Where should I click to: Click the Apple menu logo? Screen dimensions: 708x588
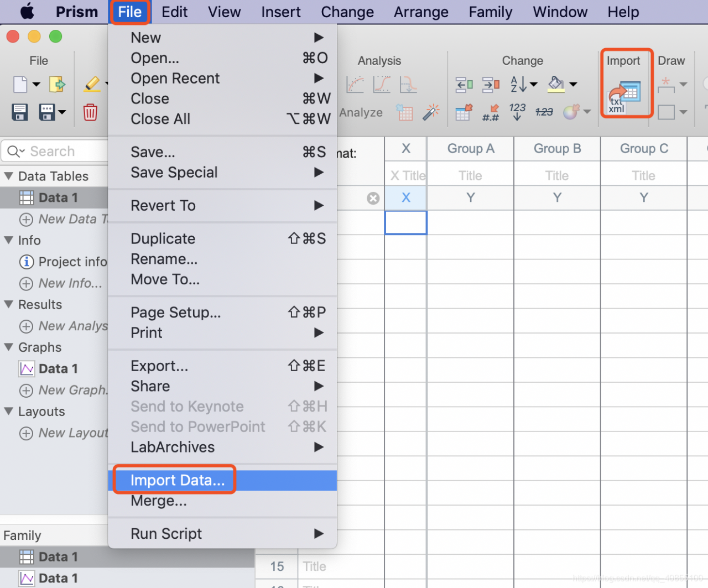pyautogui.click(x=27, y=12)
